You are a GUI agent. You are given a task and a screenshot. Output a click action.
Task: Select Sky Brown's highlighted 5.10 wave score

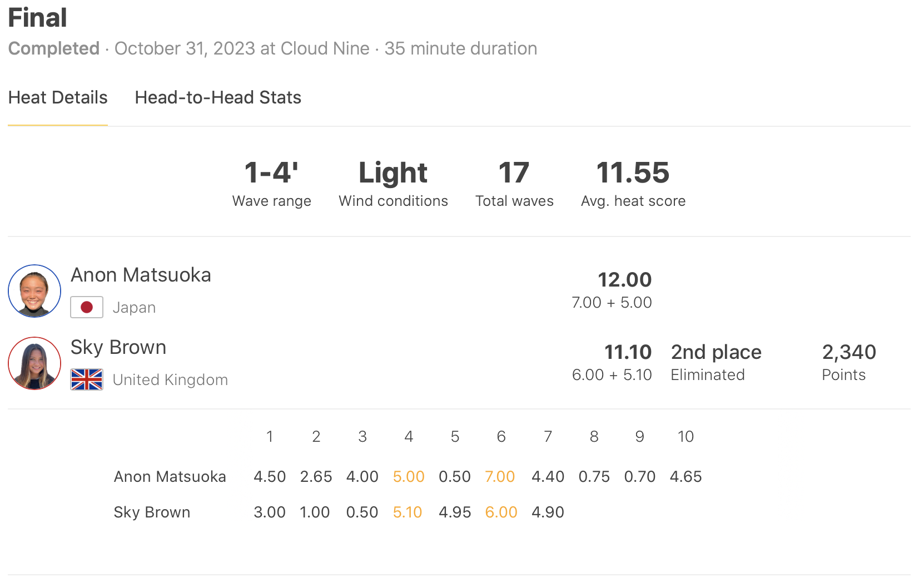point(408,512)
